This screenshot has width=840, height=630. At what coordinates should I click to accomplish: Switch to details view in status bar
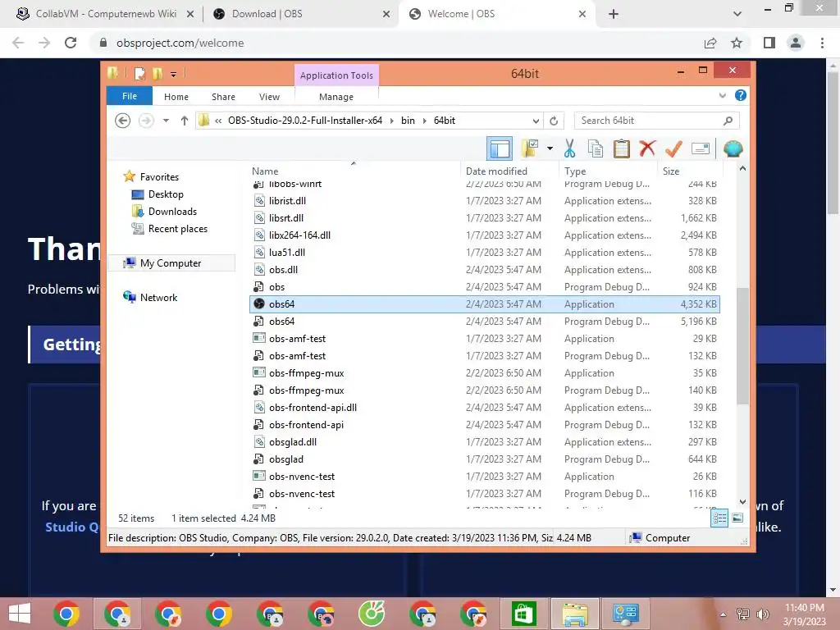tap(719, 518)
